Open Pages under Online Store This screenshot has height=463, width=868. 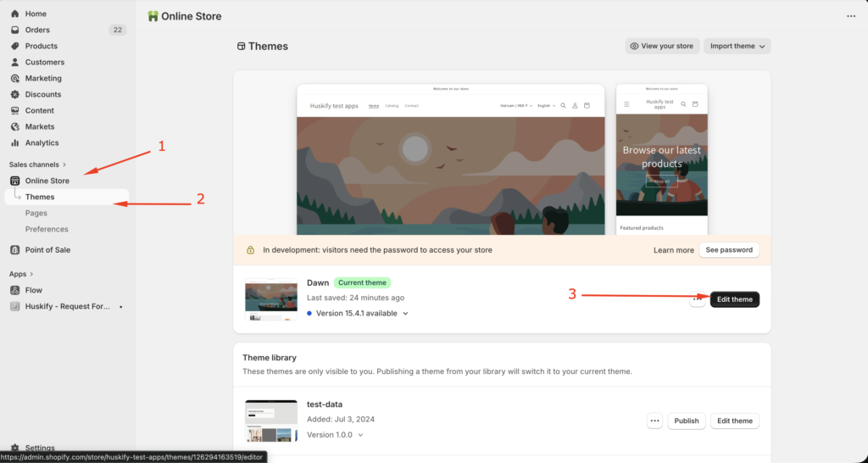pos(36,213)
